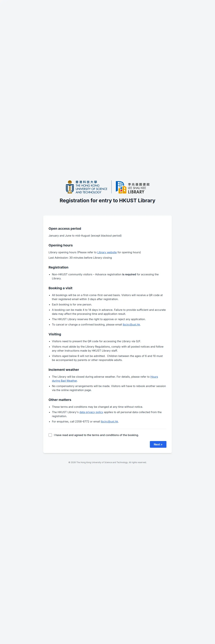Click the bold 'is required' text
The width and height of the screenshot is (215, 644).
pyautogui.click(x=129, y=274)
